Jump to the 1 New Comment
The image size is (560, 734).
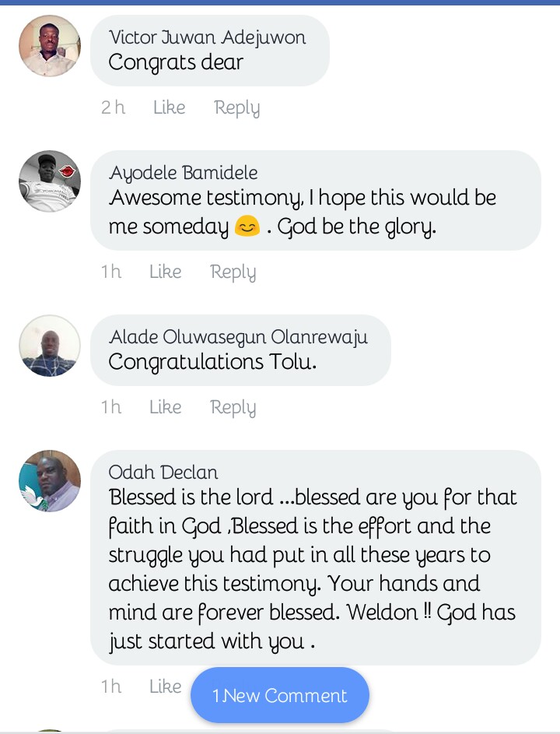[x=279, y=695]
